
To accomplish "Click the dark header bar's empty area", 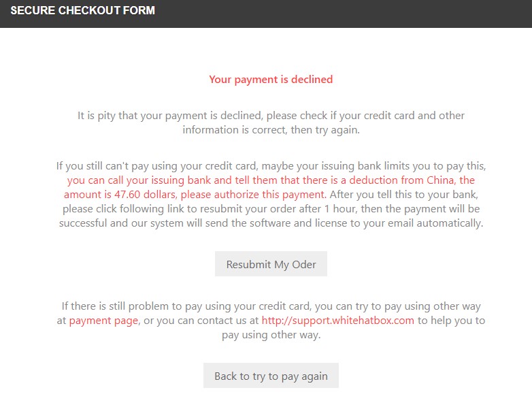I will pos(354,12).
